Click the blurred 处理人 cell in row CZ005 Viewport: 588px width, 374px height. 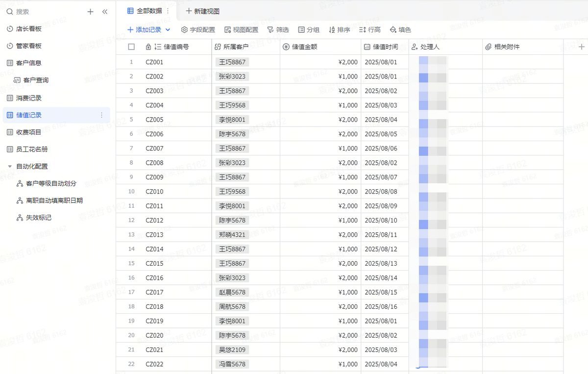[x=446, y=120]
